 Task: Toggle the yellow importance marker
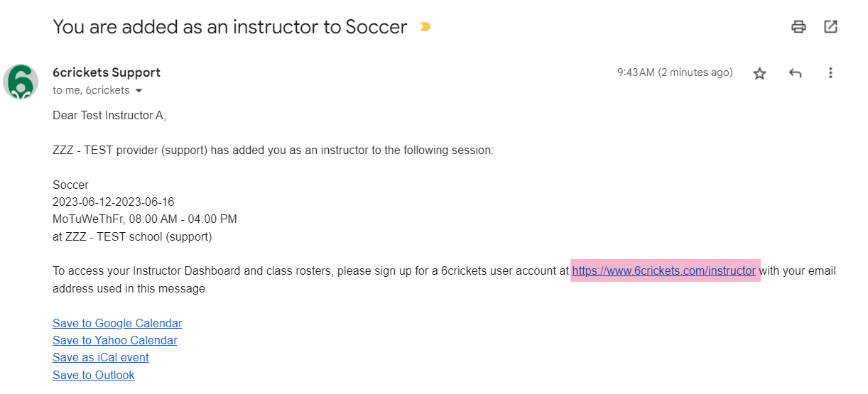[x=425, y=27]
